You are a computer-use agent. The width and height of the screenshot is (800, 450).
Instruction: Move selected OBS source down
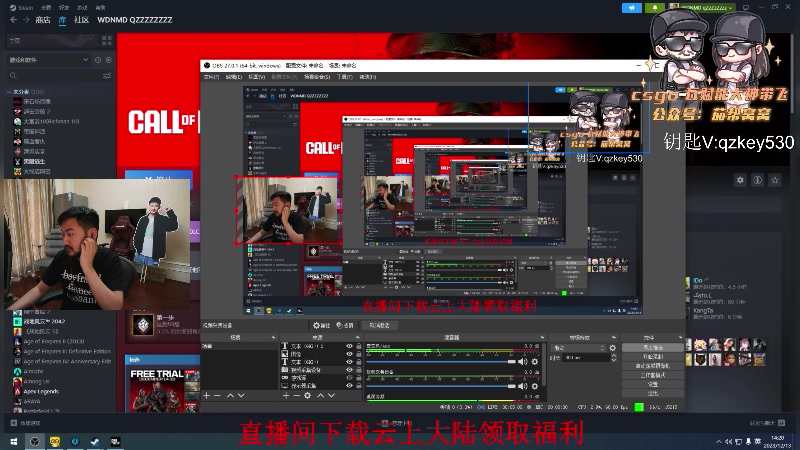pyautogui.click(x=332, y=395)
